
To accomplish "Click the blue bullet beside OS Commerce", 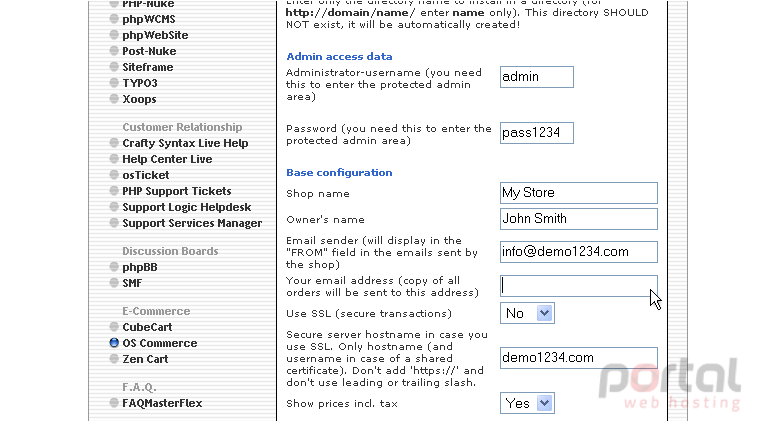I will (114, 342).
